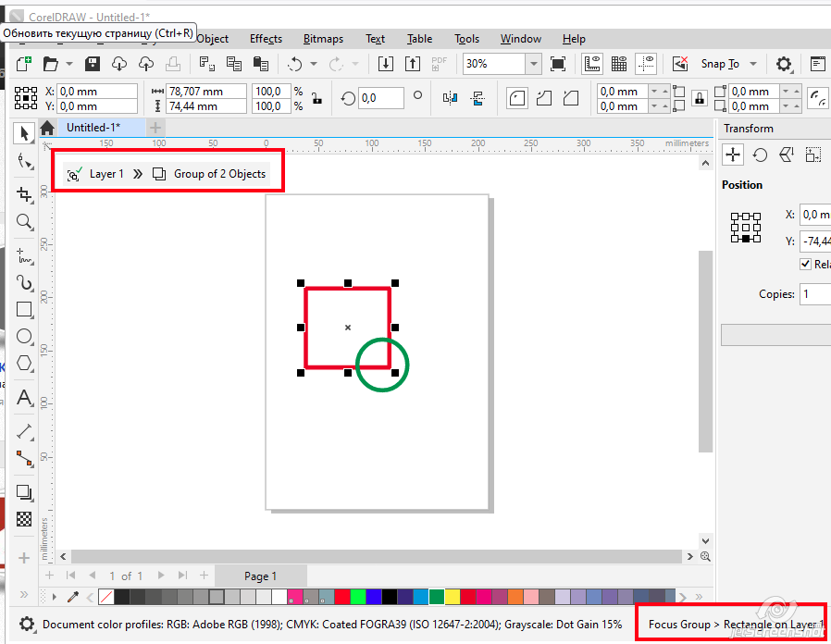Open the zoom level 30% dropdown
This screenshot has height=644, width=831.
click(534, 64)
